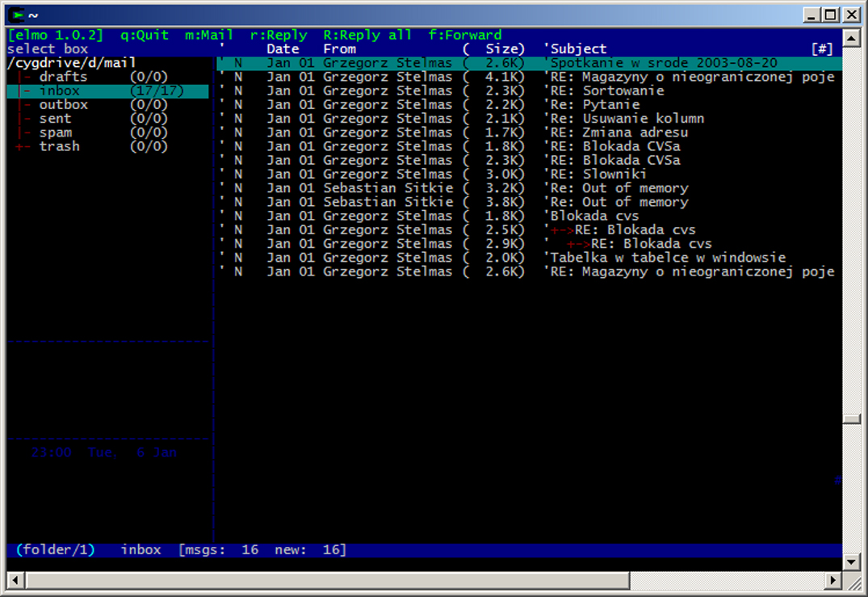Open message 'RE: Zmiana adresu'
This screenshot has height=597, width=868.
point(530,132)
